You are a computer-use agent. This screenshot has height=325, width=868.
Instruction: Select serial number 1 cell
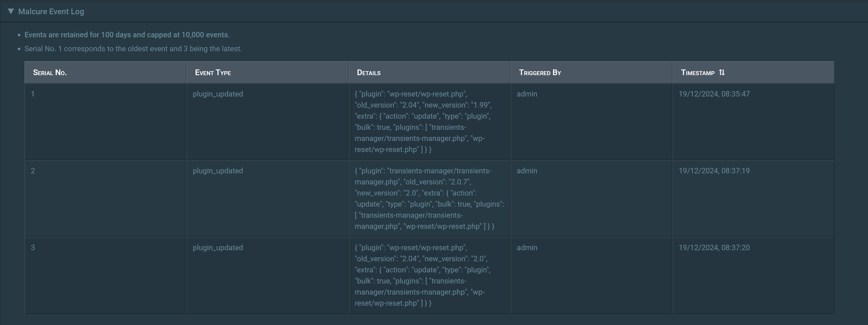(x=33, y=94)
